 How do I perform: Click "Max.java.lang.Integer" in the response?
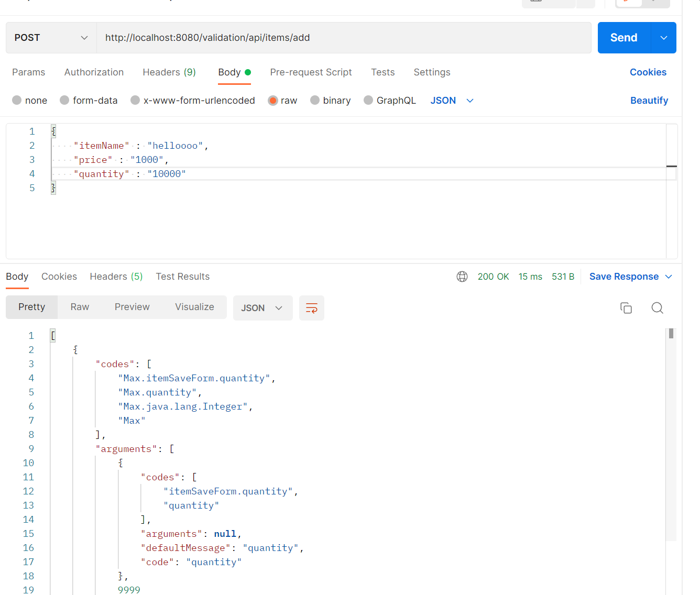(183, 406)
